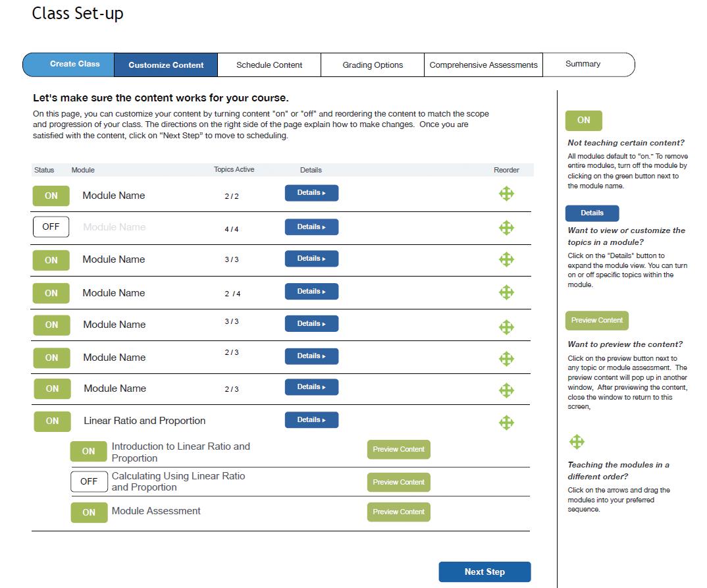Screen dimensions: 707x588
Task: Preview content for Module Assessment
Action: point(398,512)
